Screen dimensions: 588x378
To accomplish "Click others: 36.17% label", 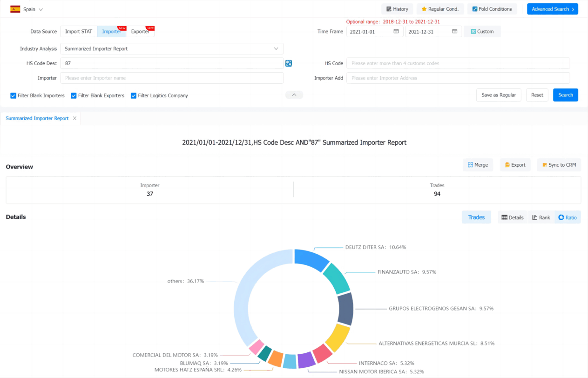I will click(186, 281).
